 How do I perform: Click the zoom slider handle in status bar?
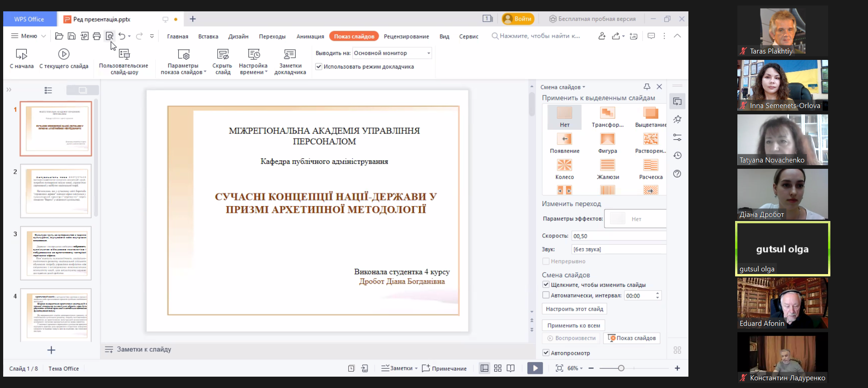click(621, 368)
